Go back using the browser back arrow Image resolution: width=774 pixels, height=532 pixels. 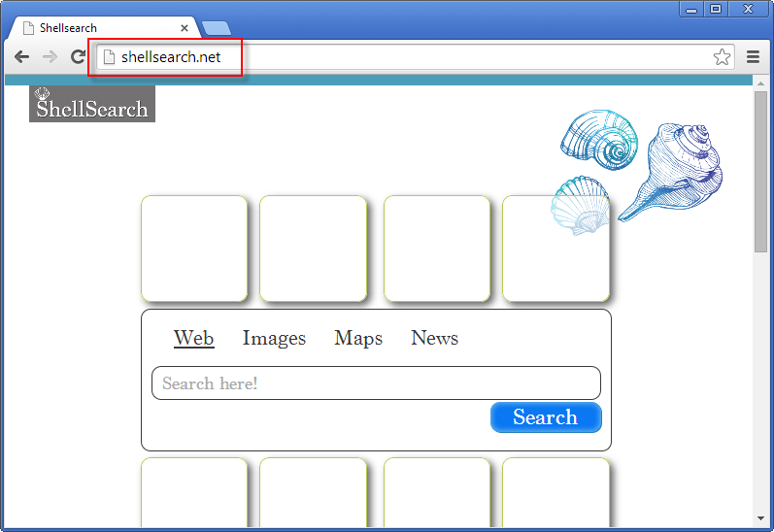tap(21, 56)
